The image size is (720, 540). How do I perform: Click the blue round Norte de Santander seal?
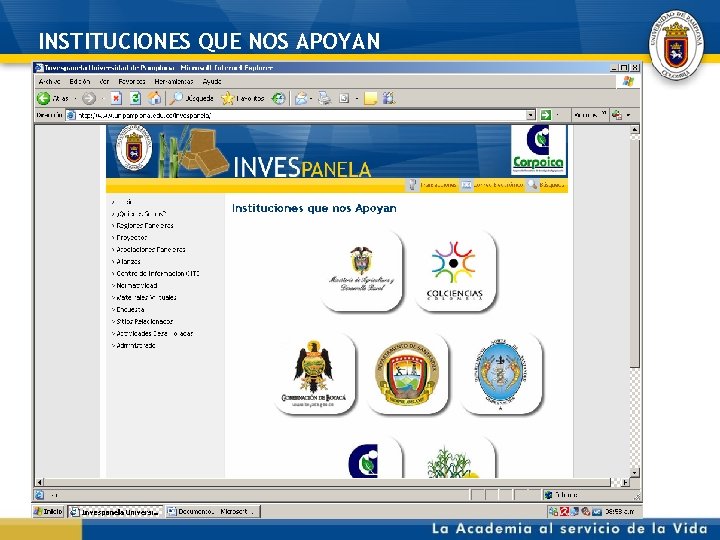(501, 374)
